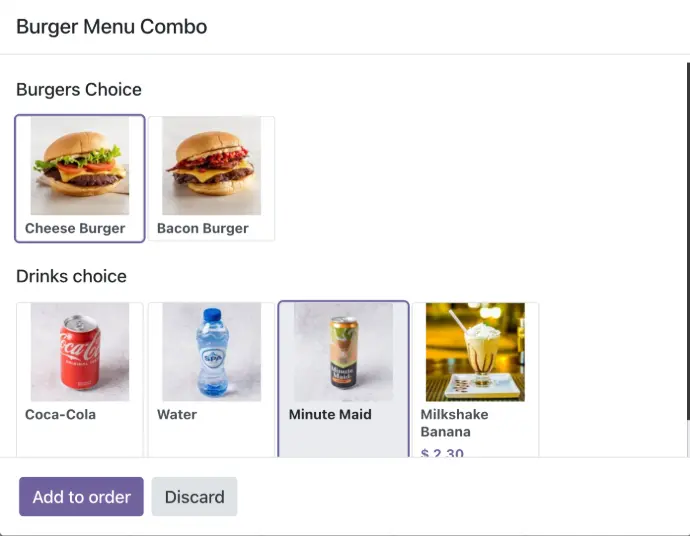Image resolution: width=690 pixels, height=536 pixels.
Task: Click the Drinks choice section heading
Action: [x=71, y=276]
